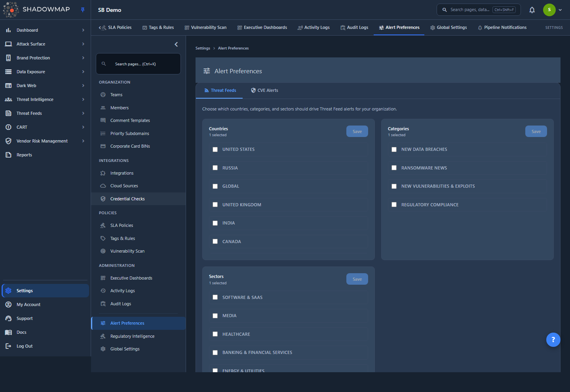Screen dimensions: 570x392
Task: Click the settings Search pages (Ctrl+K) field
Action: 138,64
